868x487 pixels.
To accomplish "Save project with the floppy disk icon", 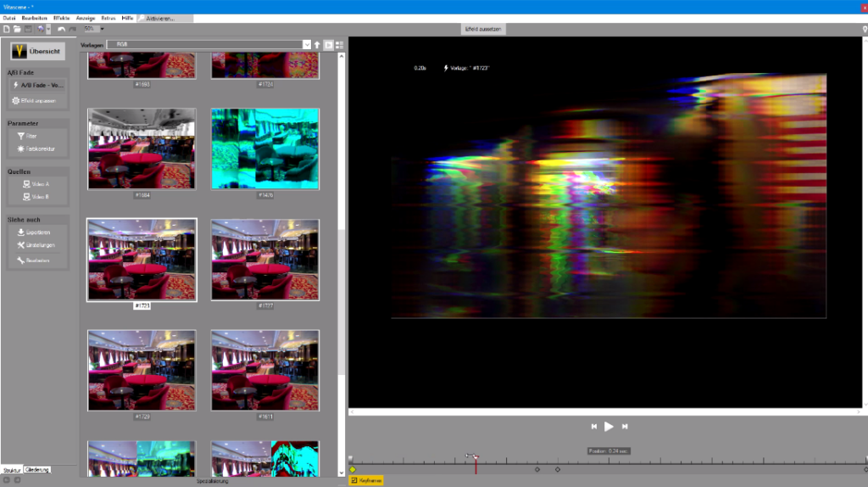I will coord(28,29).
